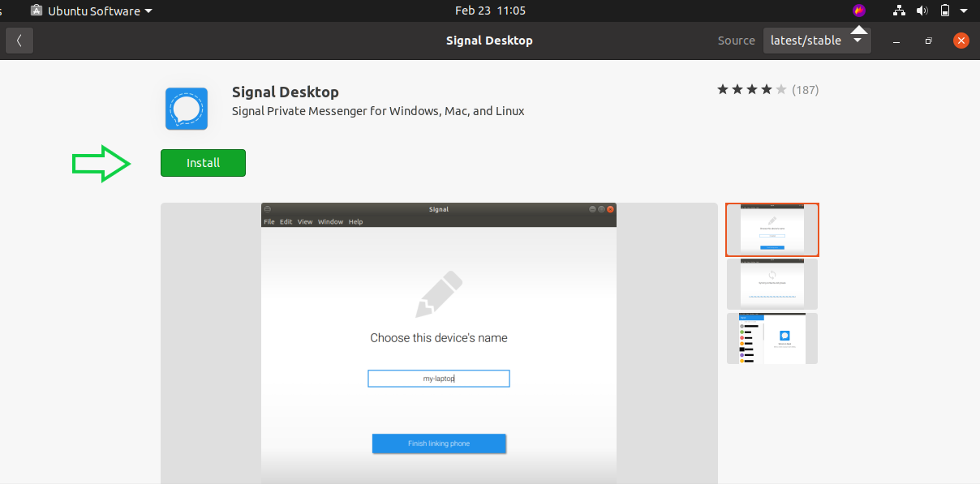
Task: Go back using the header back arrow
Action: tap(19, 41)
